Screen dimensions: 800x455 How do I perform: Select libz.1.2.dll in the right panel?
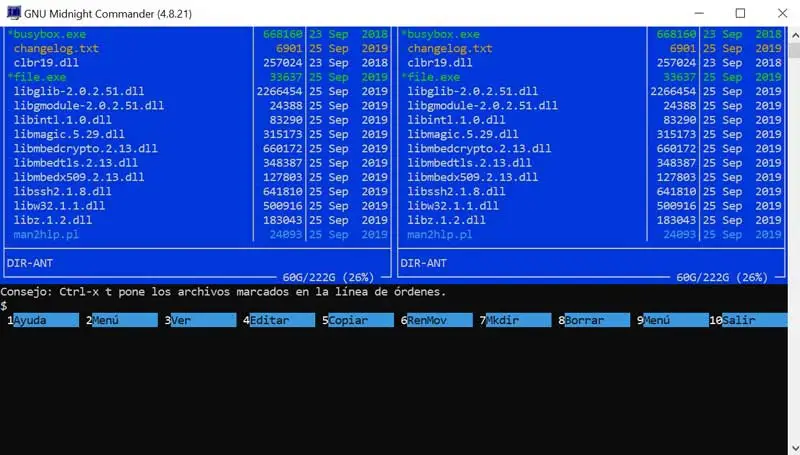pyautogui.click(x=447, y=220)
